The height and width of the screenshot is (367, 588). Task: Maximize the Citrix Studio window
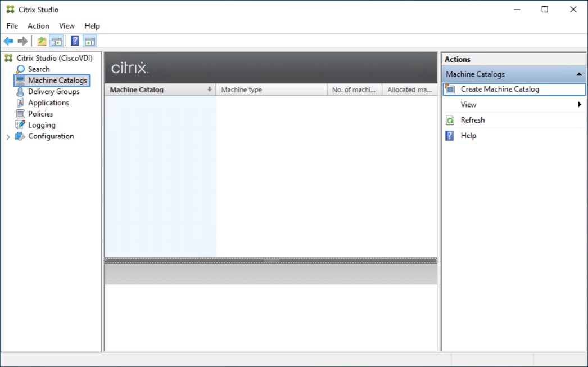pyautogui.click(x=545, y=10)
